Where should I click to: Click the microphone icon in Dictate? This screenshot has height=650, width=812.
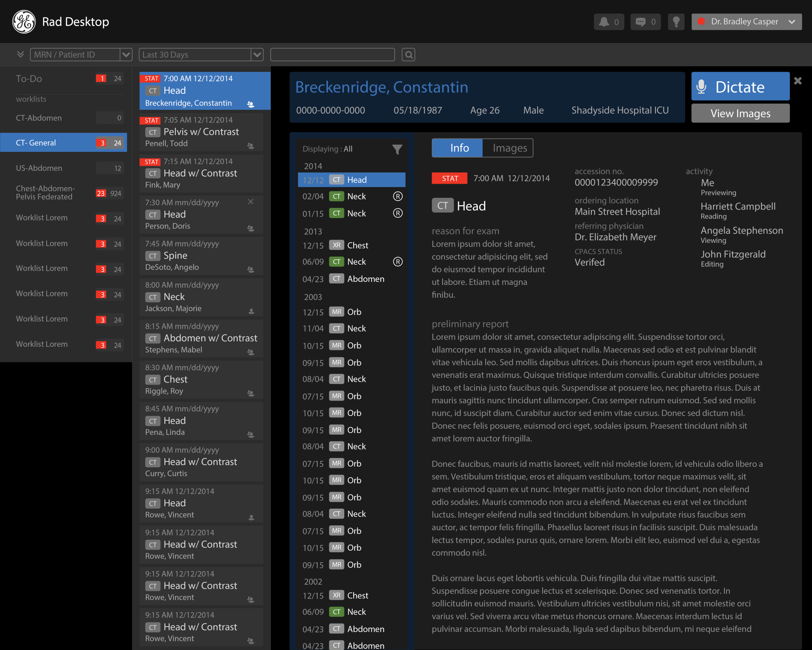(701, 87)
